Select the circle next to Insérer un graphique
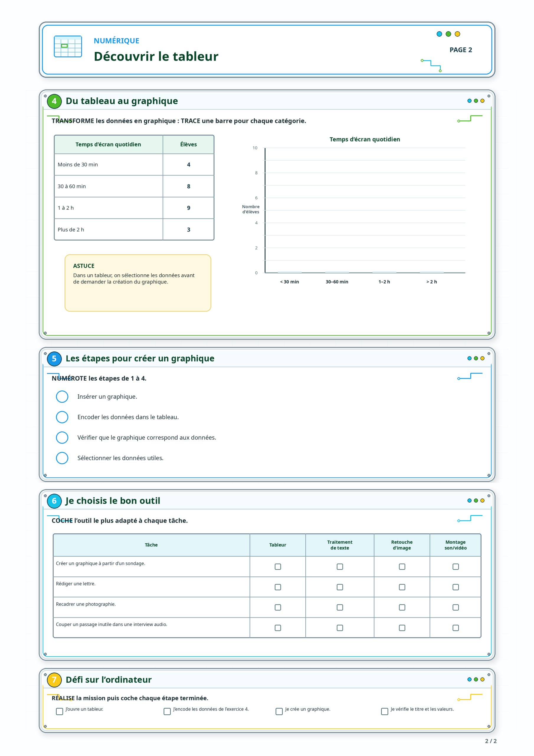The width and height of the screenshot is (534, 756). [x=62, y=397]
